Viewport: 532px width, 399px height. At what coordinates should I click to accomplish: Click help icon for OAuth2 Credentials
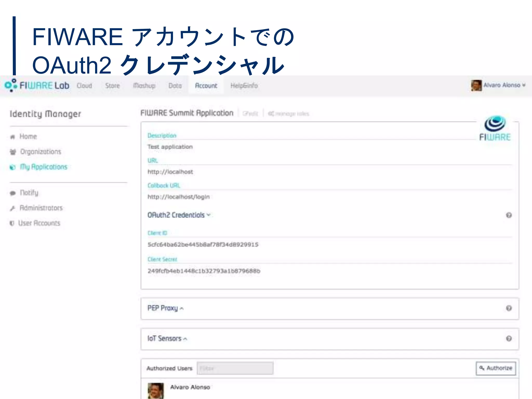(x=509, y=215)
